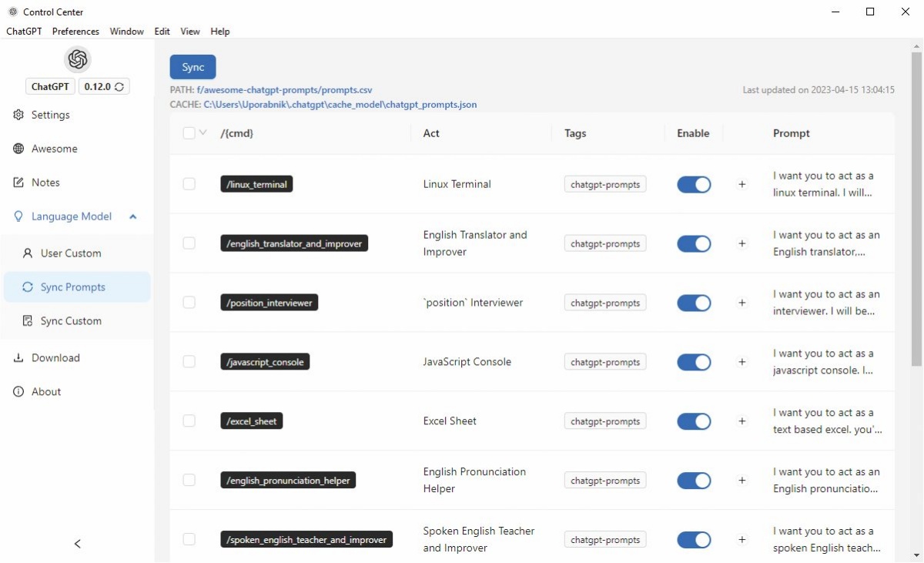Viewport: 924px width, 563px height.
Task: Open the View menu
Action: (190, 32)
